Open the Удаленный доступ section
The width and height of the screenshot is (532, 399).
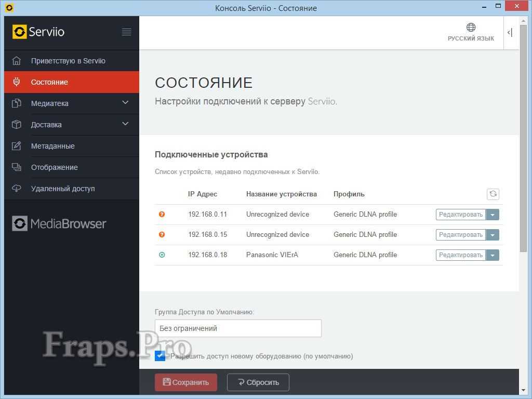pos(72,188)
